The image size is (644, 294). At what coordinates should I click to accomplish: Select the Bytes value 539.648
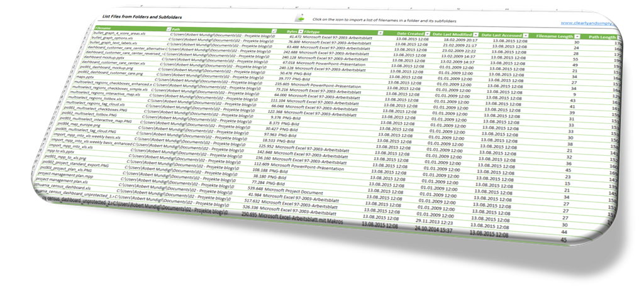(255, 188)
